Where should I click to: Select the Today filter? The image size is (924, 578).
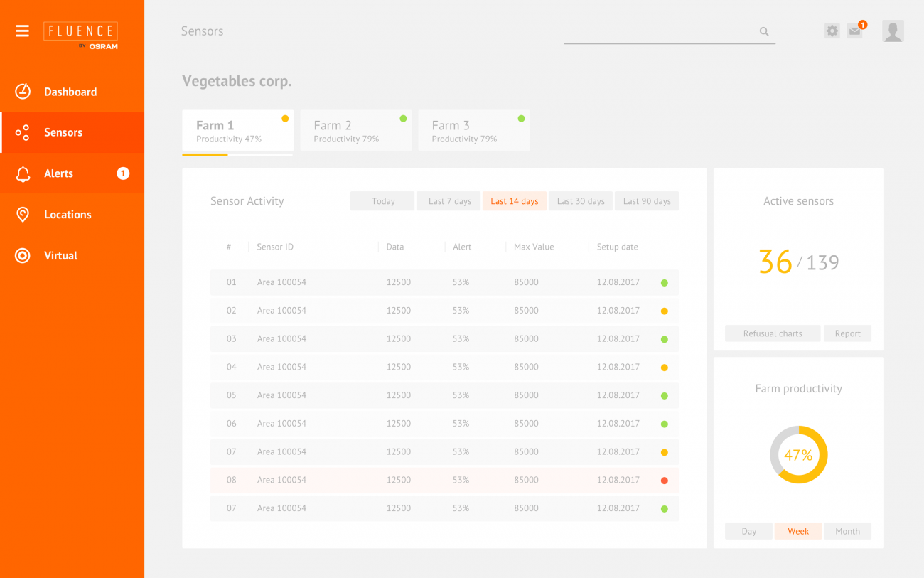(x=382, y=200)
